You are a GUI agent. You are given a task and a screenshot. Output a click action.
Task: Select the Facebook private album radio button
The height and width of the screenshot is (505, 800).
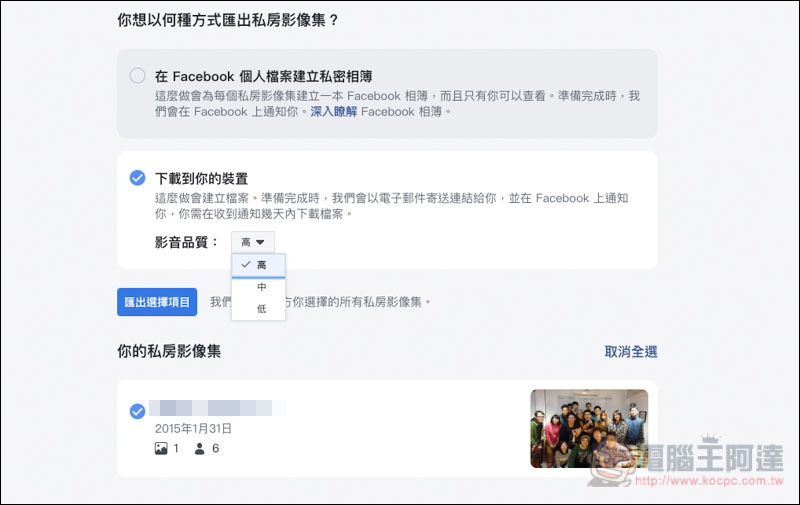(x=137, y=76)
